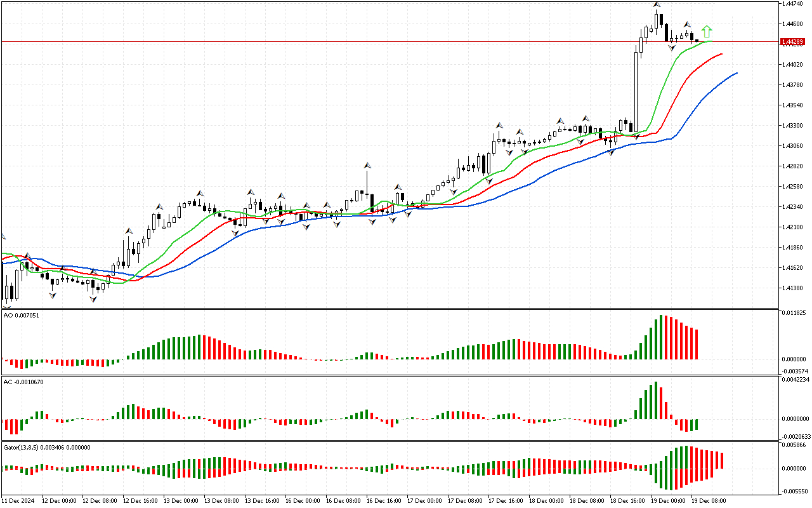Click the 1.43540 price axis label
The height and width of the screenshot is (508, 812).
click(x=792, y=105)
